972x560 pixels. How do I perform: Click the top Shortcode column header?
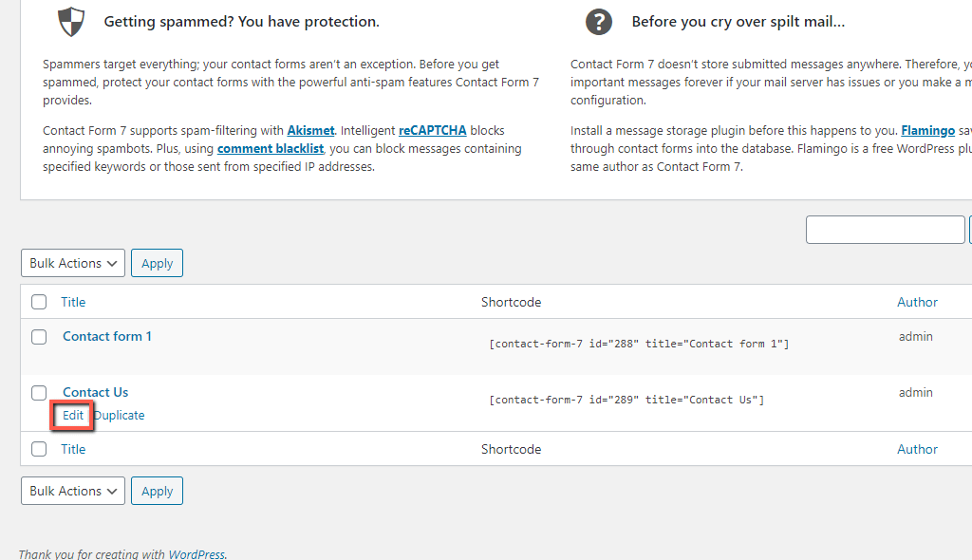coord(511,302)
